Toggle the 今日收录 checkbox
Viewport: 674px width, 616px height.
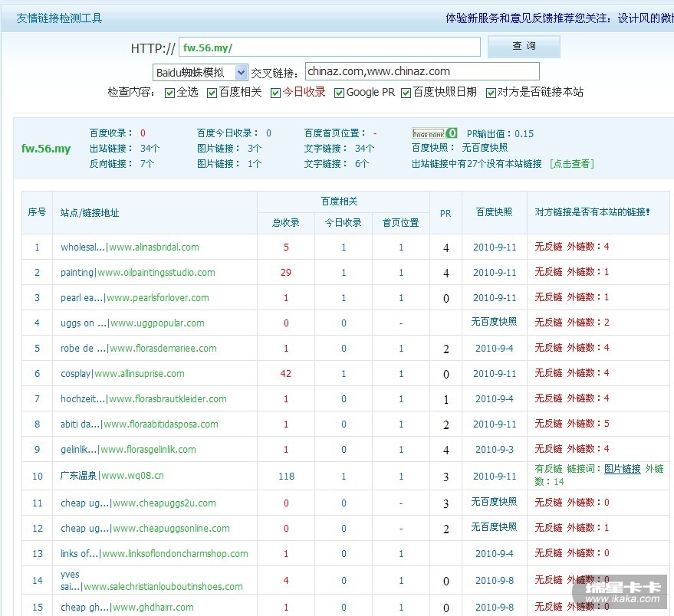point(276,93)
